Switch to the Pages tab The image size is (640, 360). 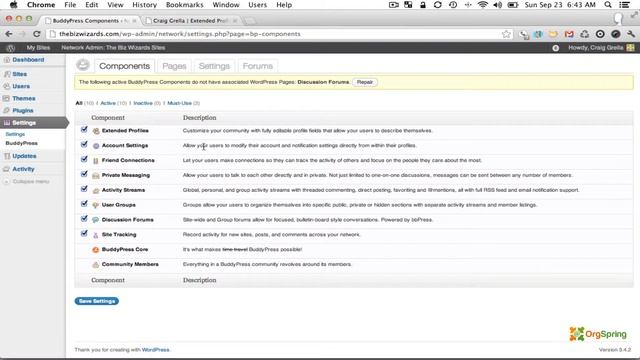(x=174, y=66)
